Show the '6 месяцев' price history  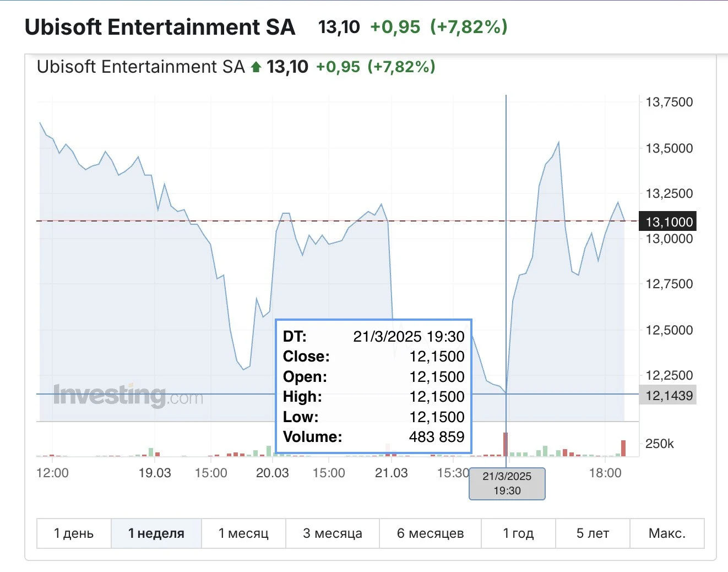[430, 533]
